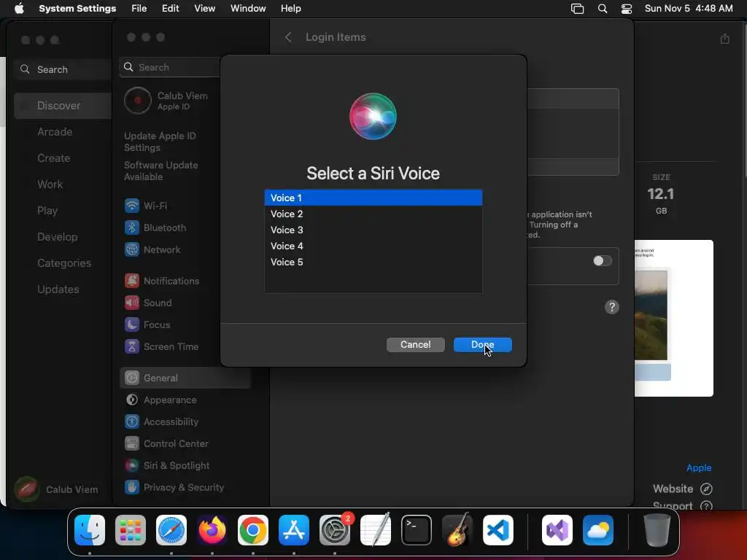Go back from Login Items pane
The image size is (747, 560).
288,37
